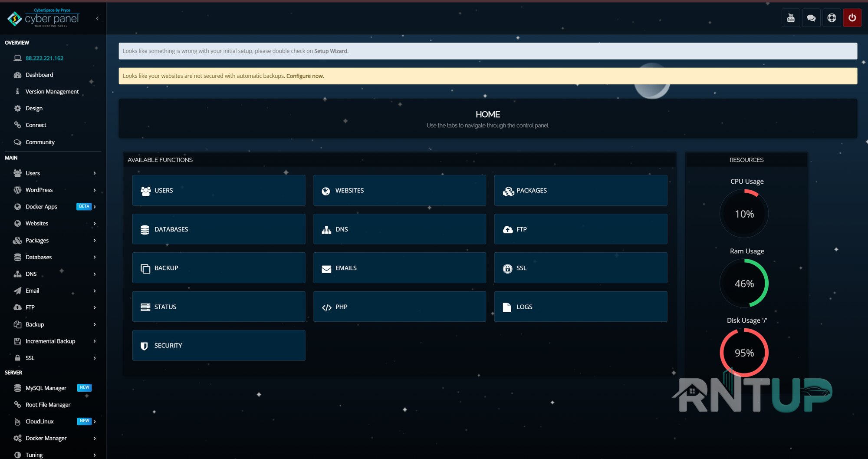
Task: Open Dashboard from the sidebar
Action: pos(39,75)
